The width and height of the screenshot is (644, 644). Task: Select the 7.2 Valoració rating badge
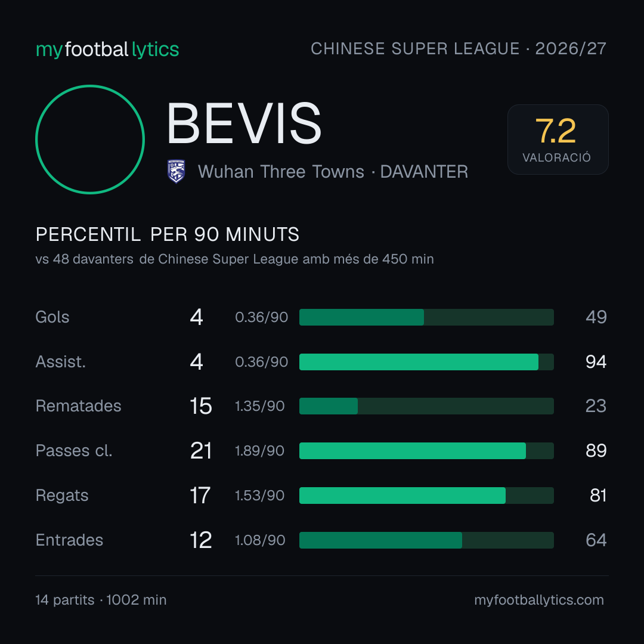coord(558,140)
